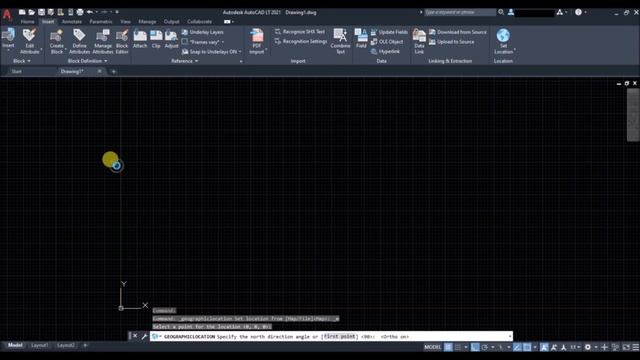The image size is (640, 360).
Task: Expand the Block panel
Action: coord(22,61)
